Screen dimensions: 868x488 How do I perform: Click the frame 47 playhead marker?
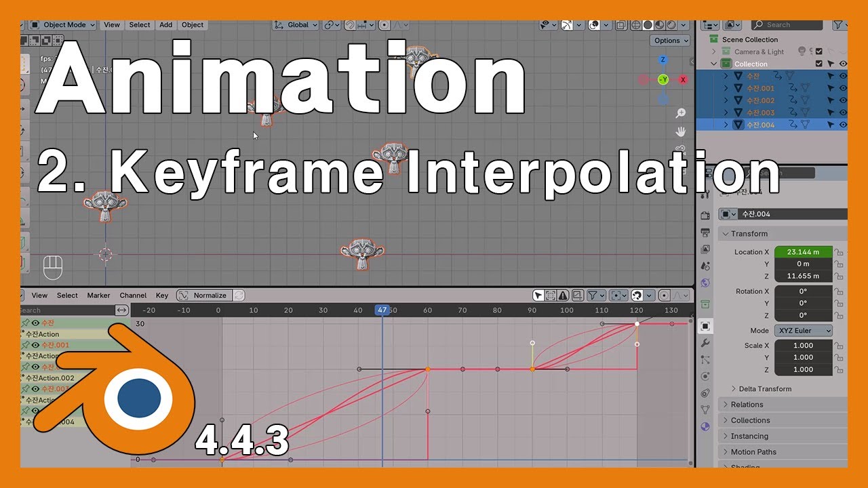click(x=382, y=310)
